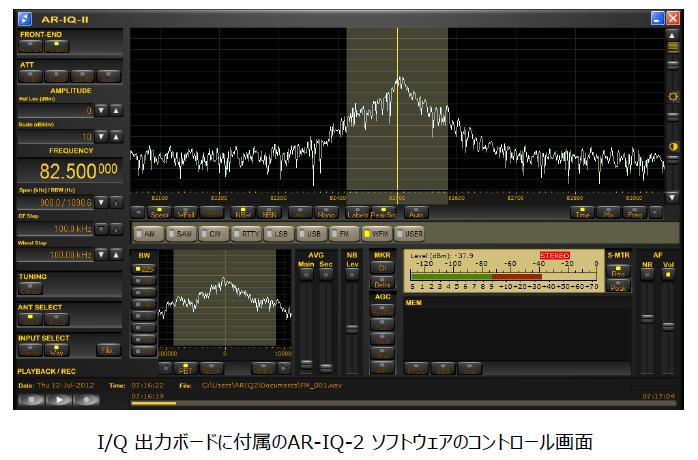Increase the Scale dB/div value with up arrow

point(117,136)
